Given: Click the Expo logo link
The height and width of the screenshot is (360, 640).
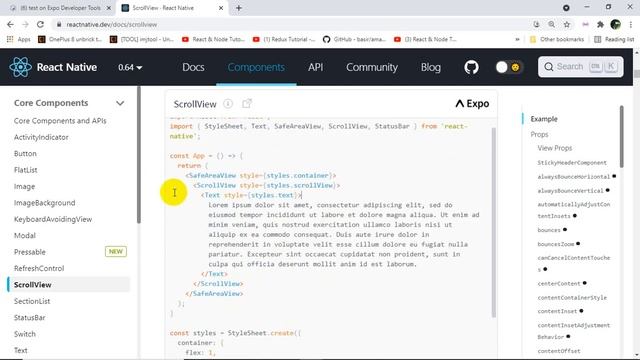Looking at the screenshot, I should pyautogui.click(x=472, y=104).
